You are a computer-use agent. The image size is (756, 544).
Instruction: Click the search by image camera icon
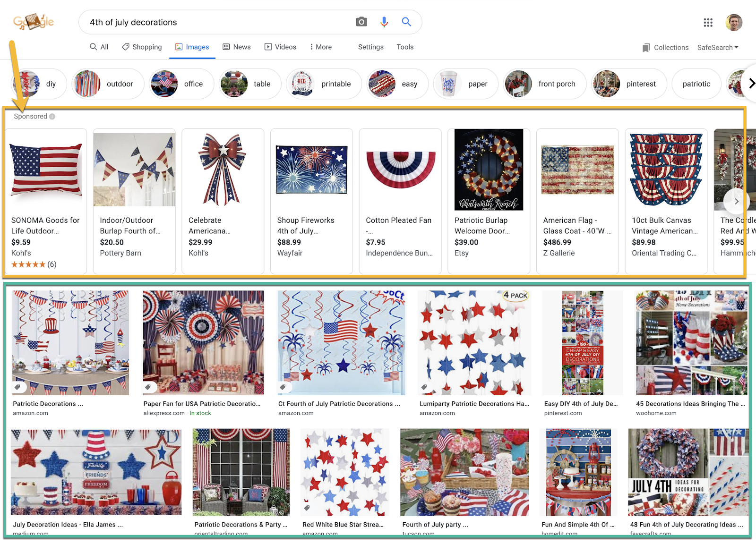(x=361, y=22)
